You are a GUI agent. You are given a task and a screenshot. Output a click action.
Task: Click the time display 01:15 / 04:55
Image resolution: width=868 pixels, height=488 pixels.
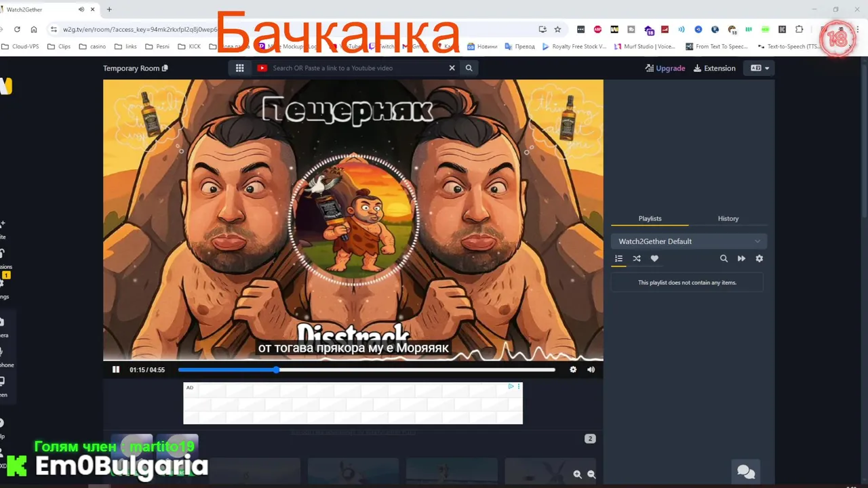pyautogui.click(x=147, y=369)
